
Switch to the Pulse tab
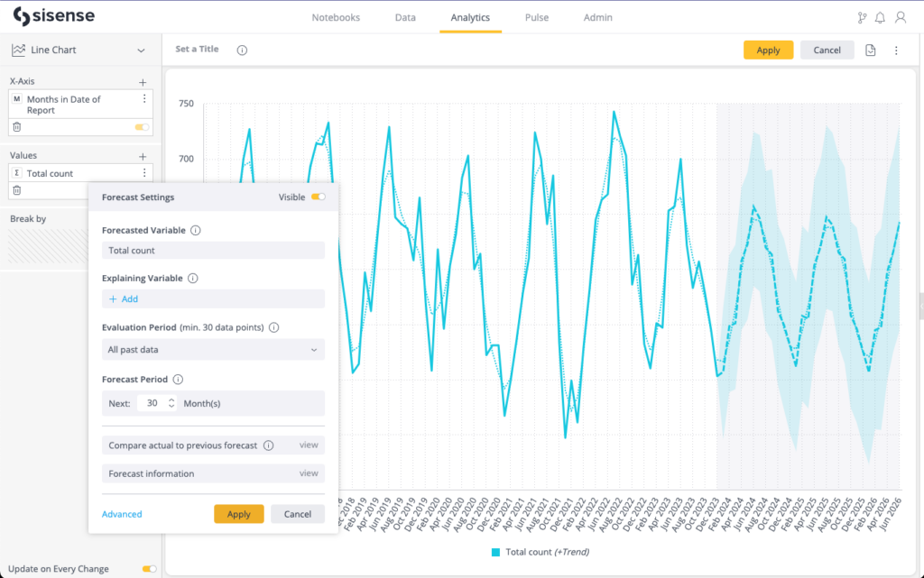coord(537,18)
